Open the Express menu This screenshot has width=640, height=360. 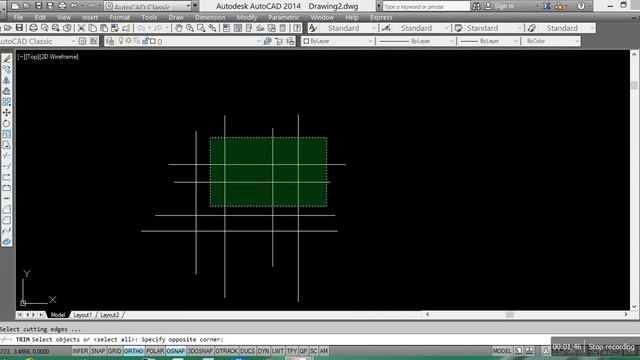[381, 18]
